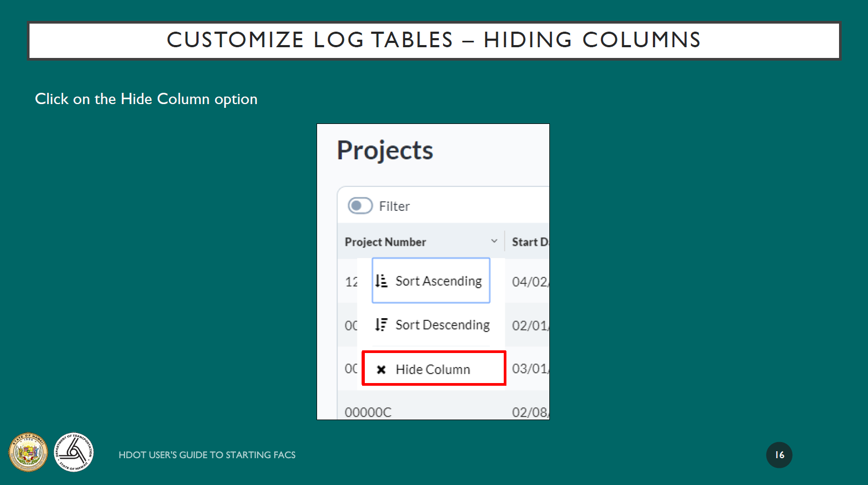868x485 pixels.
Task: Click the 04/02 start date cell
Action: coord(530,282)
